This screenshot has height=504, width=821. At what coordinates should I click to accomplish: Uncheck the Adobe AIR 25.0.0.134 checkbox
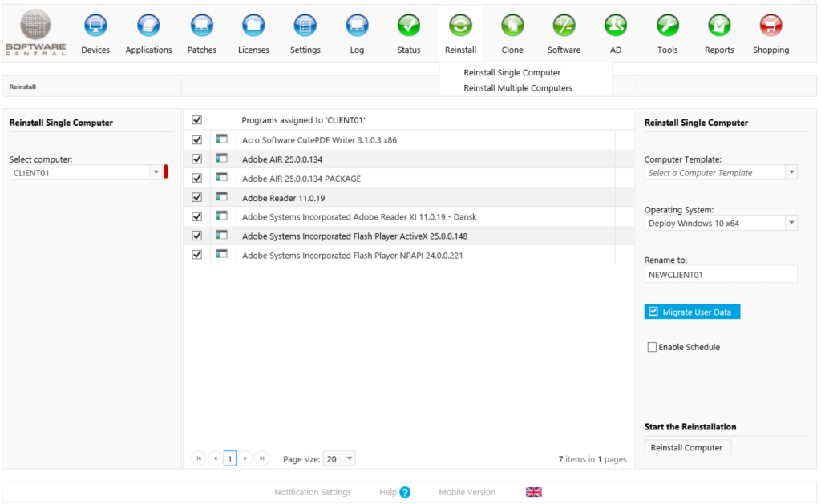(197, 159)
